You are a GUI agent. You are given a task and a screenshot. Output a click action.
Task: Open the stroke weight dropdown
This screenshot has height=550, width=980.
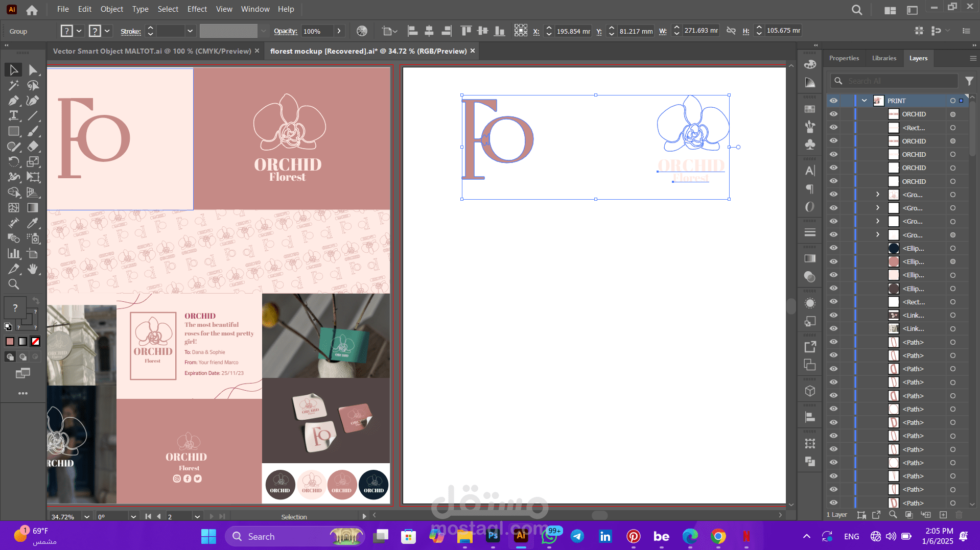pos(190,31)
